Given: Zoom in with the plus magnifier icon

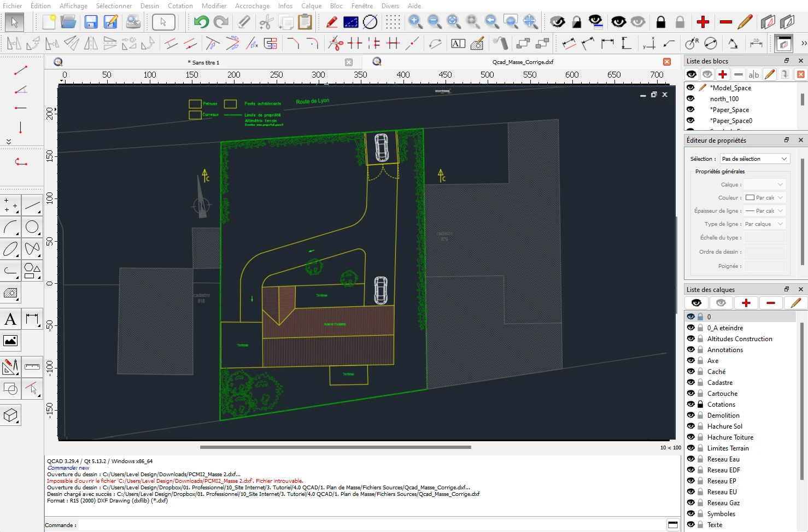Looking at the screenshot, I should (x=415, y=22).
